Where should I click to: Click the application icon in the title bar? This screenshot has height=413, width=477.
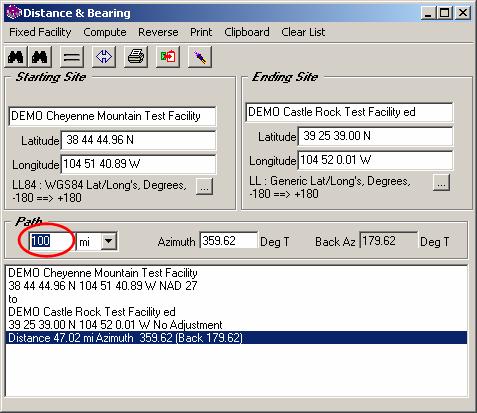(14, 13)
